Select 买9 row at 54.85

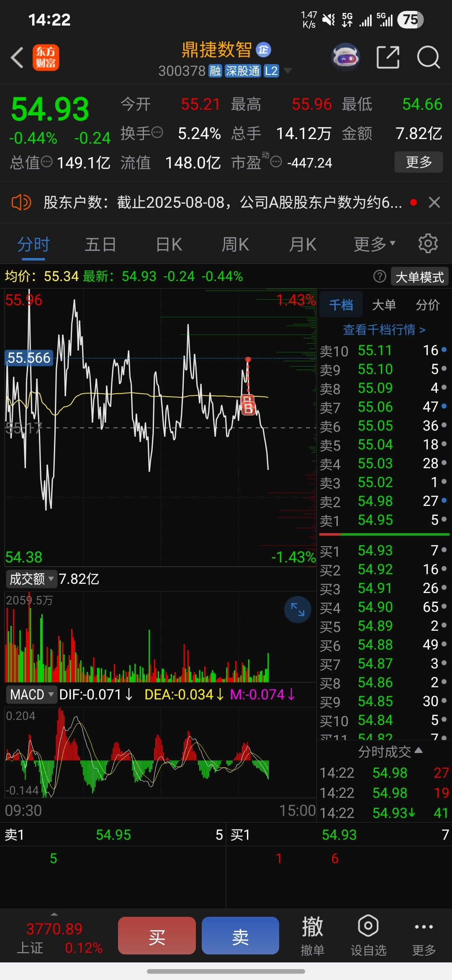coord(384,701)
